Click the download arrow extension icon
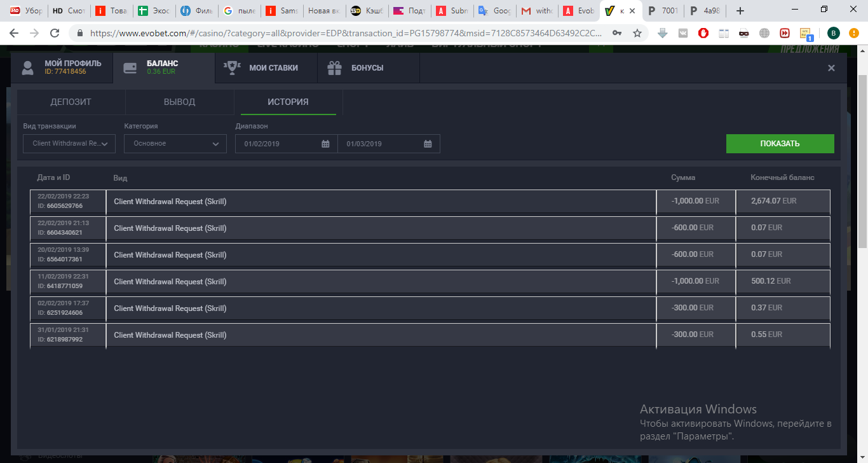 [x=663, y=33]
